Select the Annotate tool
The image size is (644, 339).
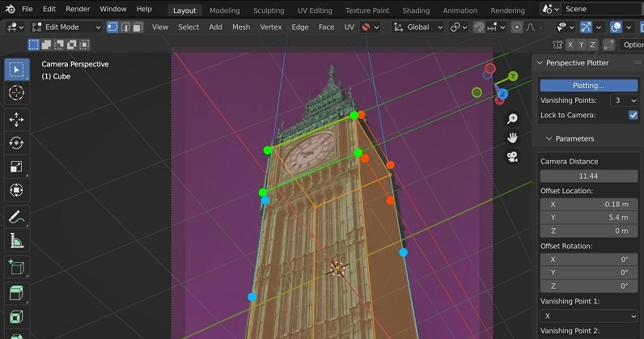(17, 217)
